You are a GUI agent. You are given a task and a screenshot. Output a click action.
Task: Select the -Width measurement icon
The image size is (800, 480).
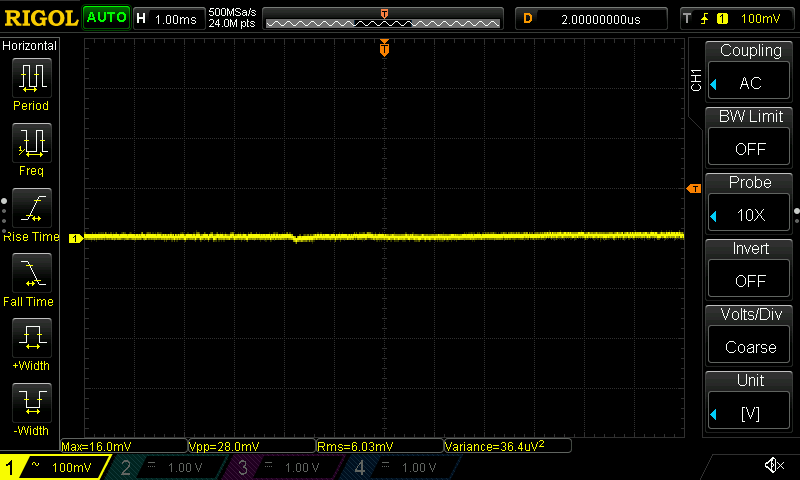[x=30, y=407]
